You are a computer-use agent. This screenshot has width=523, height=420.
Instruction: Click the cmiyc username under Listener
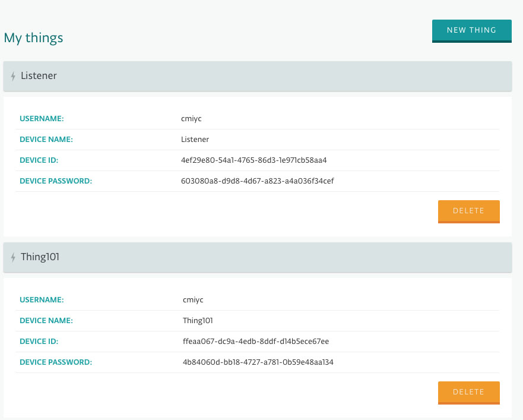[191, 119]
